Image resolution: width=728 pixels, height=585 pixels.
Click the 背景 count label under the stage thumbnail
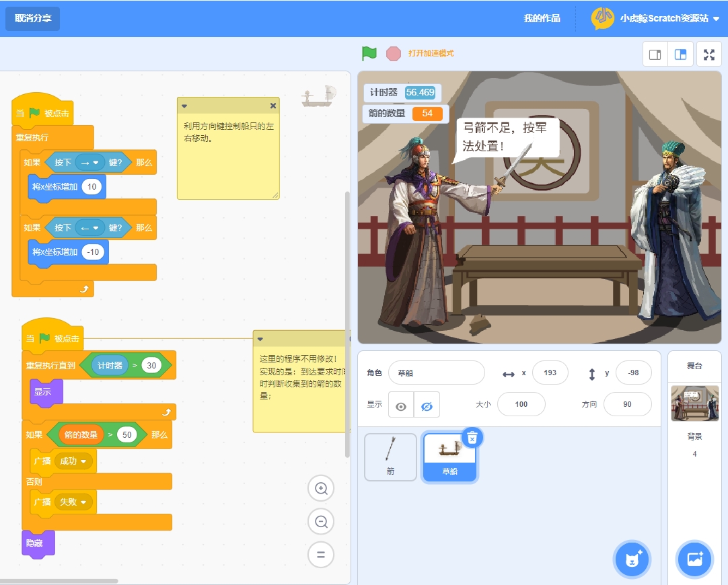(x=694, y=436)
